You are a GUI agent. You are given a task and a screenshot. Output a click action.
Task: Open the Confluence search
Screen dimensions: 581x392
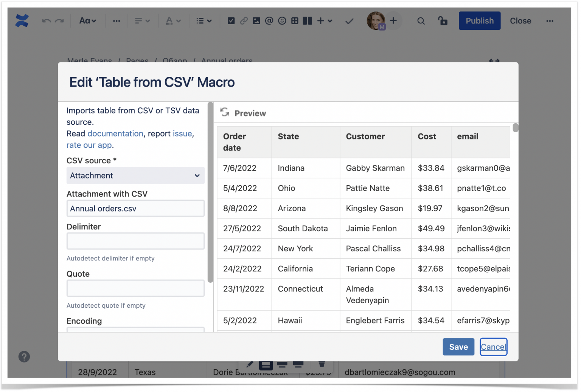coord(421,21)
